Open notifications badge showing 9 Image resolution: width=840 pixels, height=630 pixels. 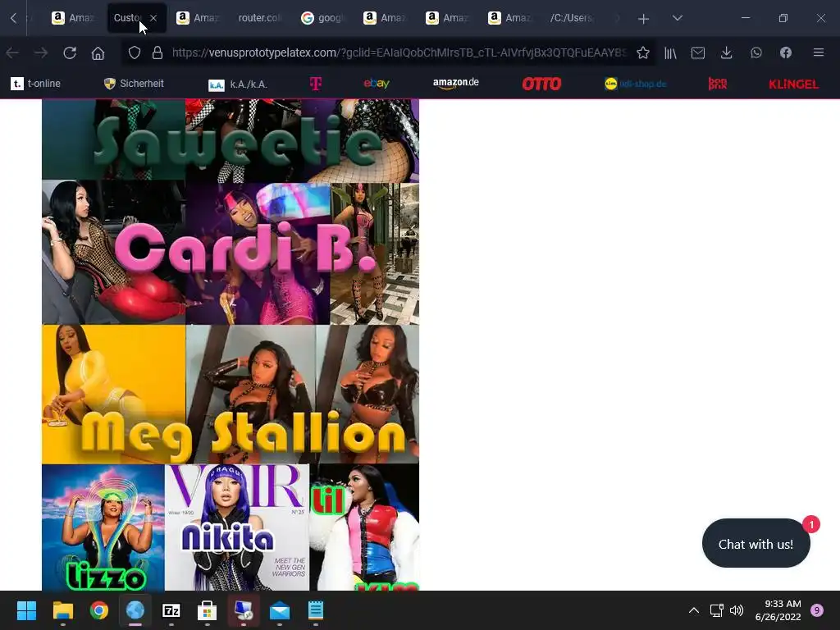click(817, 610)
